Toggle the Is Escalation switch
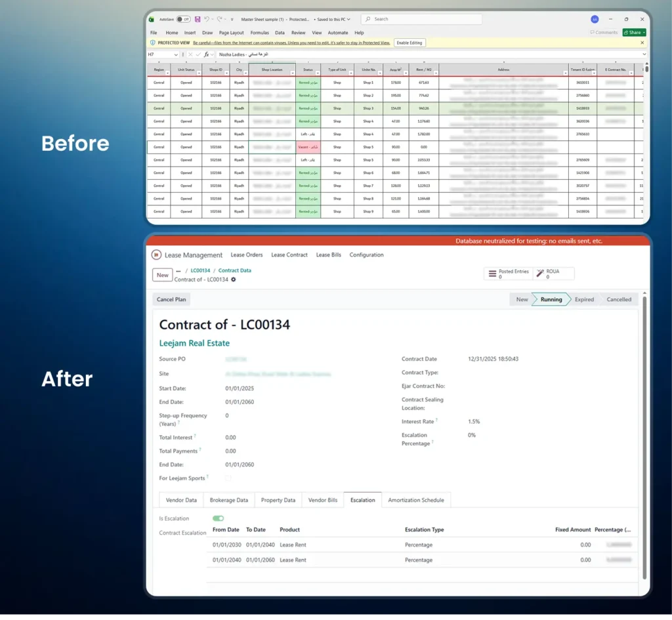 coord(218,518)
